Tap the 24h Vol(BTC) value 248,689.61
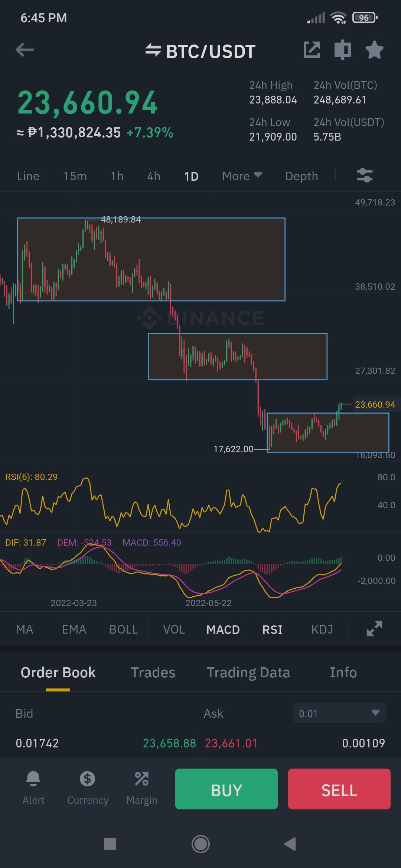Screen dimensions: 401x868 point(340,100)
